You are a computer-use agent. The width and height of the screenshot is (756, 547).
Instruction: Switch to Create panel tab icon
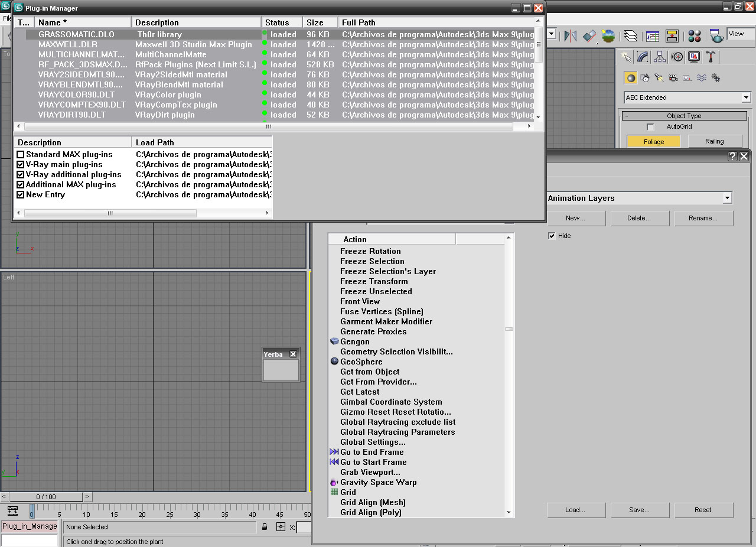point(626,57)
